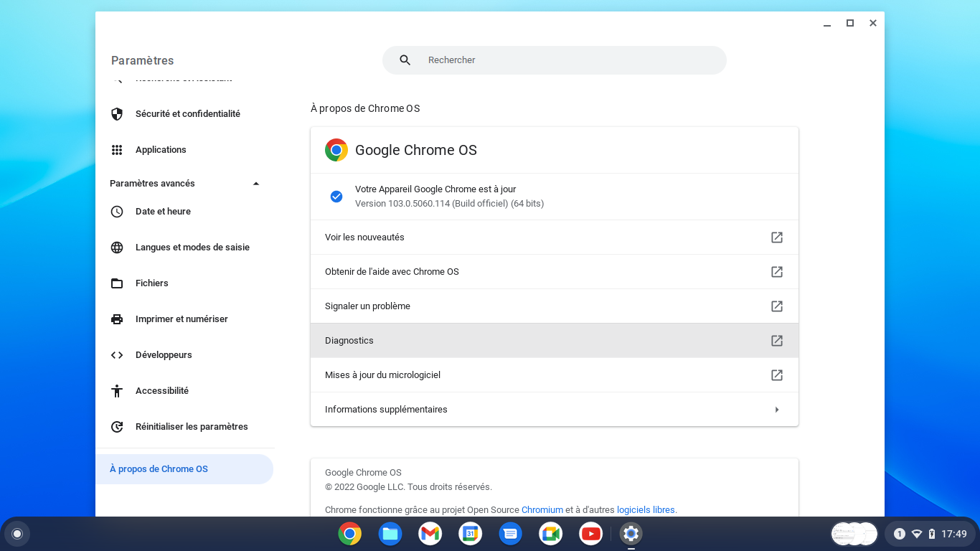Click the Settings gear icon in shelf
Viewport: 980px width, 551px height.
click(631, 534)
